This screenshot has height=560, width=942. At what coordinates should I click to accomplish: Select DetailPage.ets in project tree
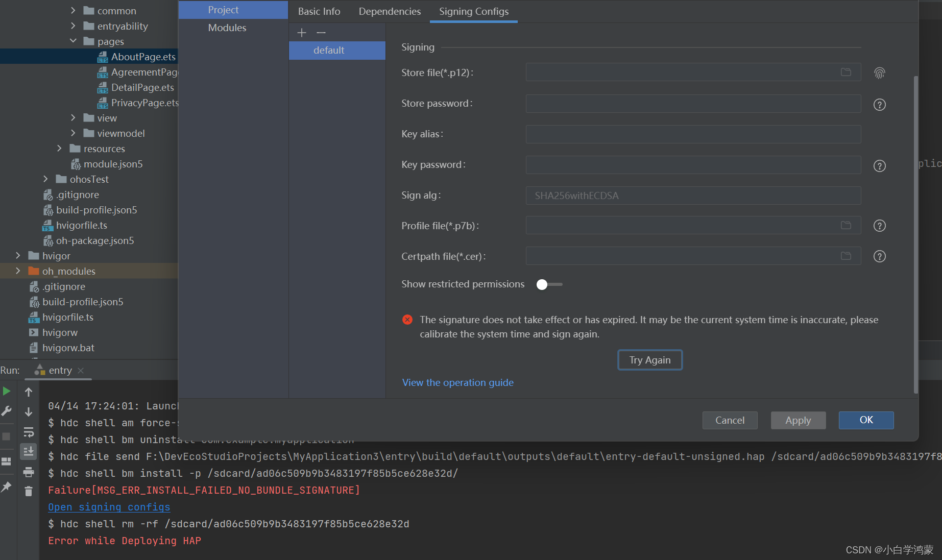[x=142, y=87]
